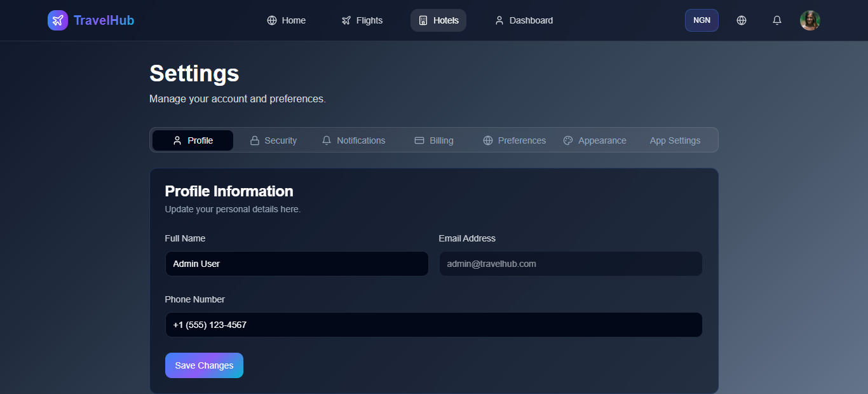Click the TravelHub airplane logo icon
The image size is (868, 394).
click(58, 20)
